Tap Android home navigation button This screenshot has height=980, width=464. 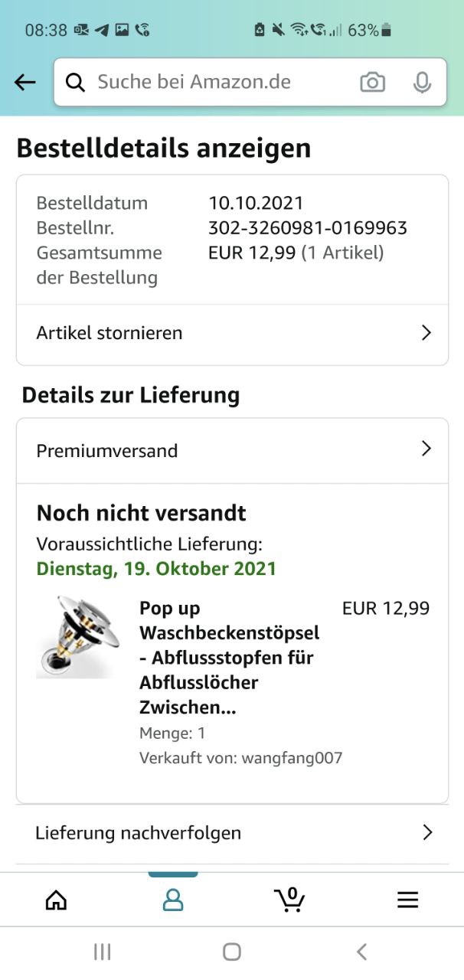[x=232, y=952]
